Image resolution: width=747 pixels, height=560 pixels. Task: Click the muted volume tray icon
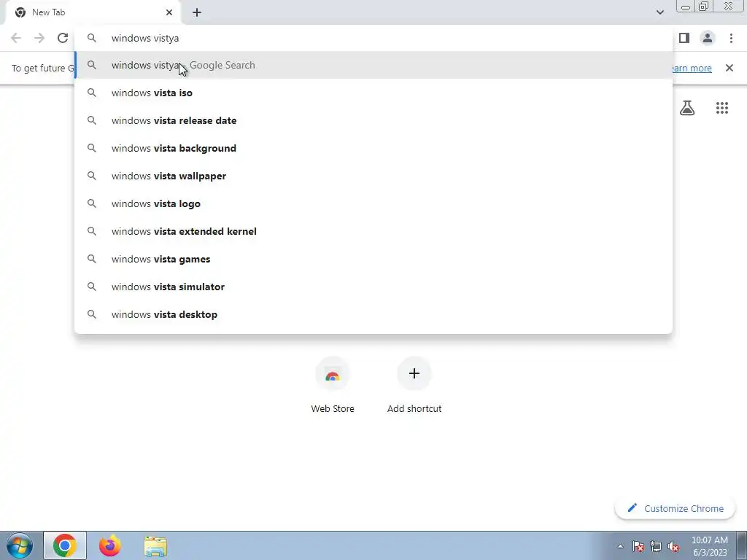click(673, 546)
